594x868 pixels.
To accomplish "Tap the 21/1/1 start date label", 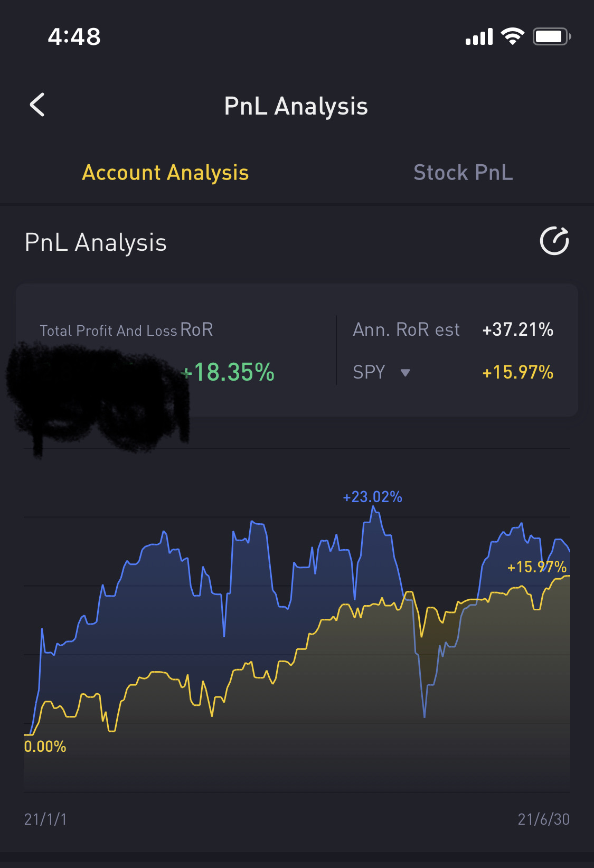I will click(45, 819).
